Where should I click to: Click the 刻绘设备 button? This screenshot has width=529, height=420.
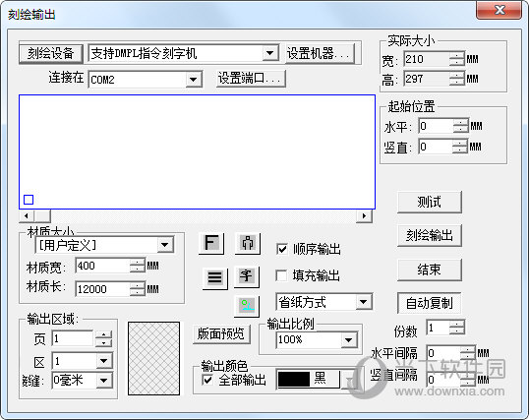[51, 53]
